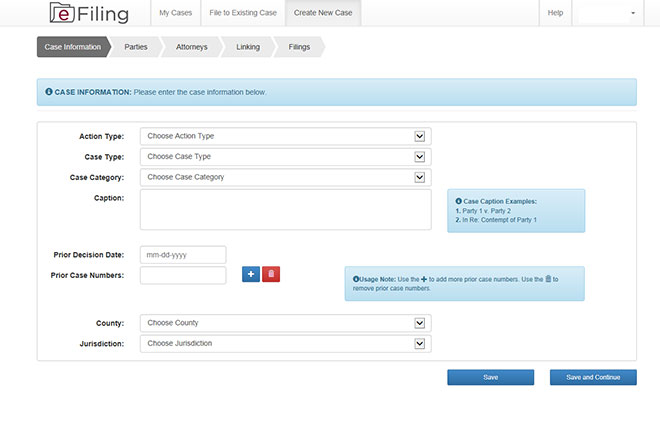Jump to the Linking step
Viewport: 660px width, 440px height.
pyautogui.click(x=248, y=47)
